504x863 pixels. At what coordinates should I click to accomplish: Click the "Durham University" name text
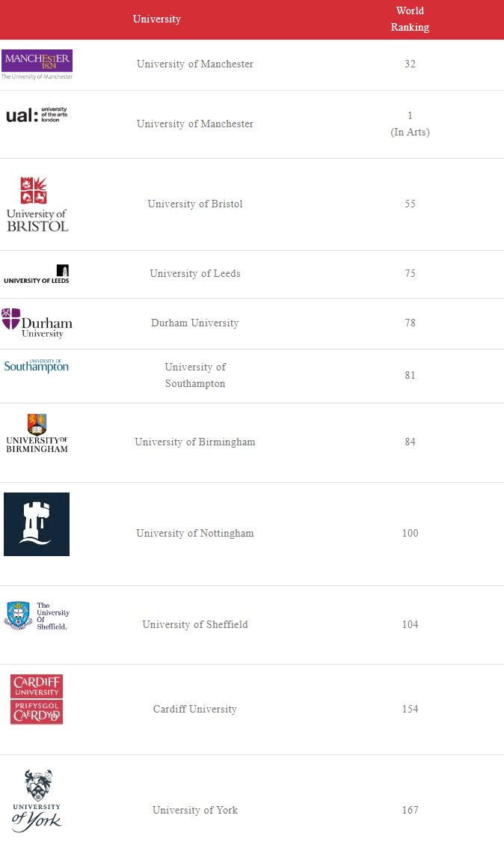click(x=195, y=323)
